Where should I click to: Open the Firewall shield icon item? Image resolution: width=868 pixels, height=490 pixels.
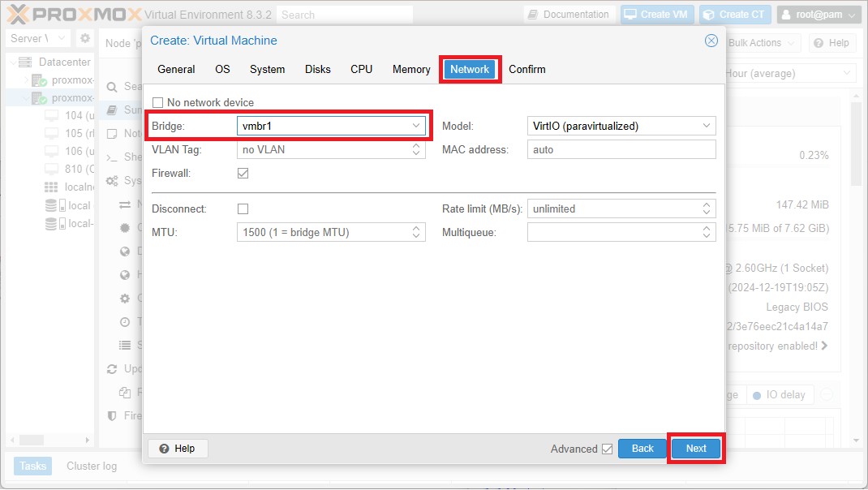(112, 416)
